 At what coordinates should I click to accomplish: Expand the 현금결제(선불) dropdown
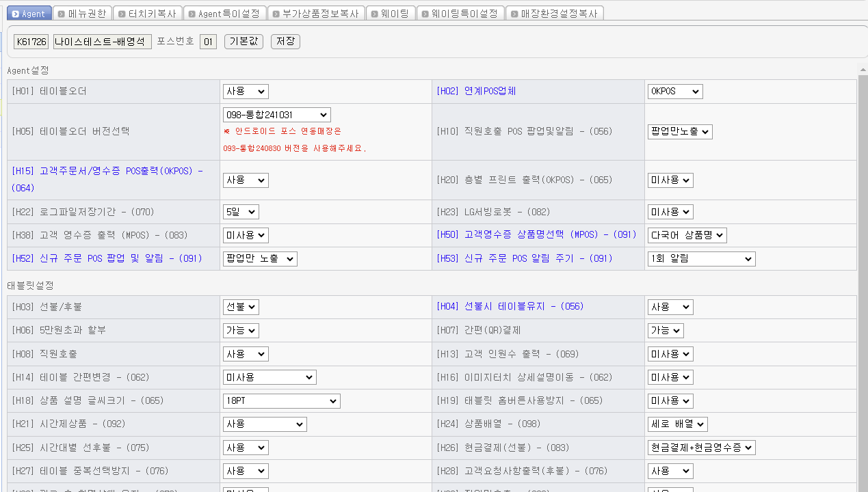coord(701,448)
